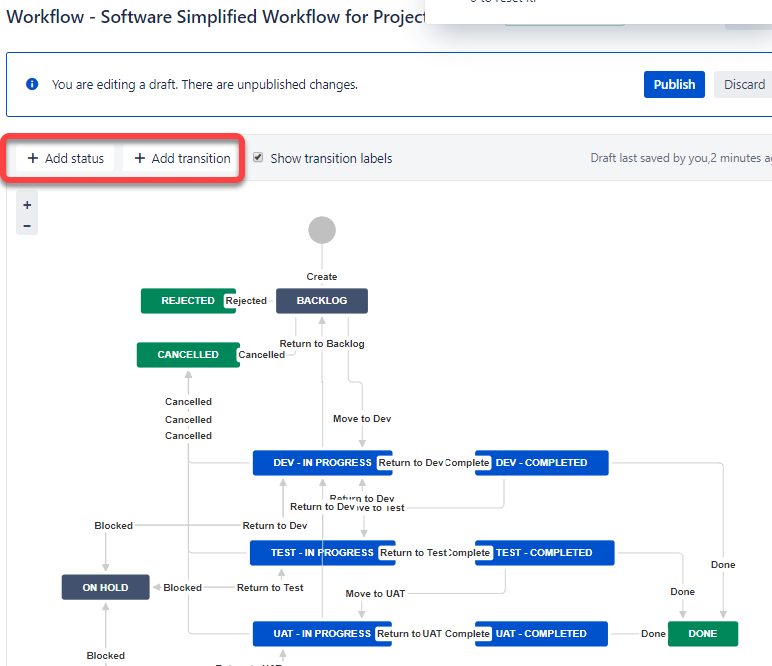Screen dimensions: 772x666
Task: Click the Publish button
Action: 674,85
